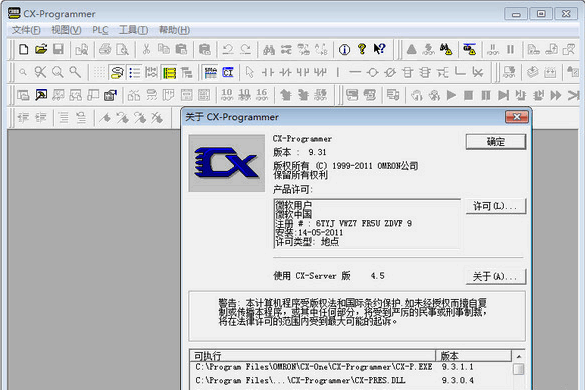Click the work online warning triangle icon
The width and height of the screenshot is (585, 390).
411,49
